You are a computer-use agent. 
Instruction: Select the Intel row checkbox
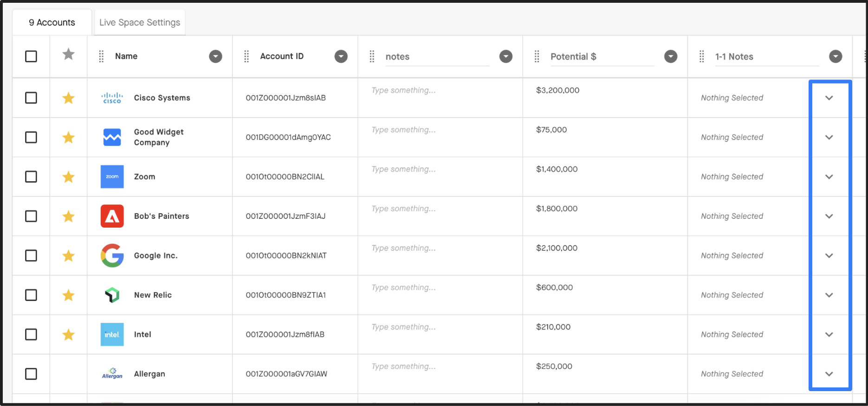[31, 334]
